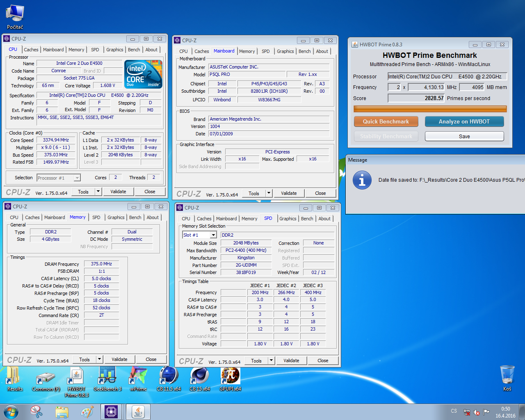The image size is (525, 420).
Task: Click the MB mem field 4095
Action: point(472,87)
